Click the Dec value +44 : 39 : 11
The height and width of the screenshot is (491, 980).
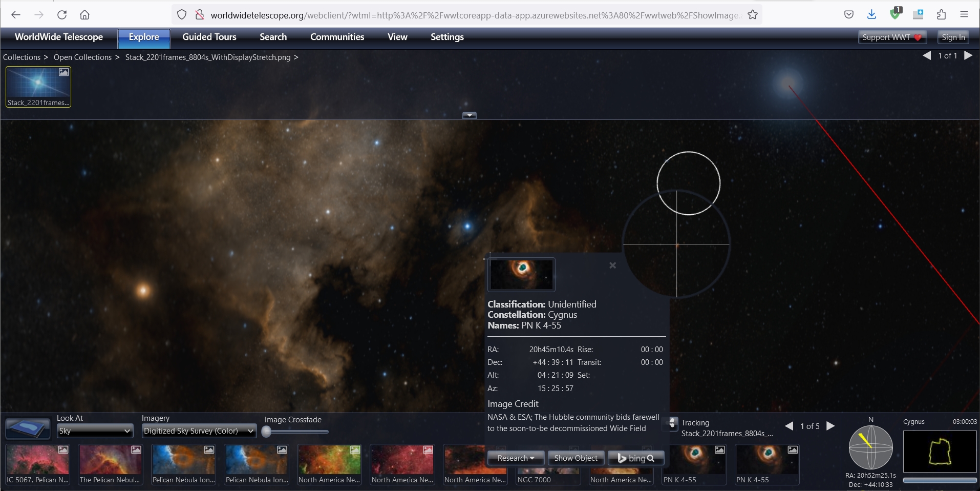point(553,362)
